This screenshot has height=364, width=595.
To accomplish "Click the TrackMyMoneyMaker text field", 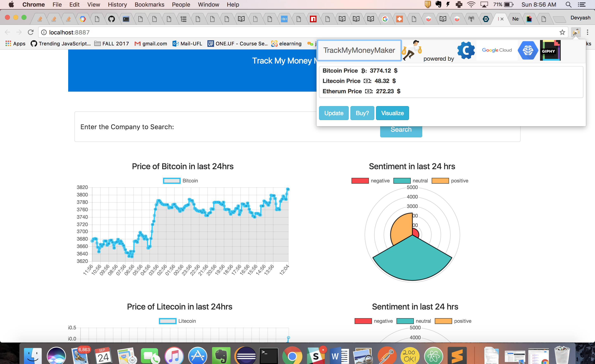I will pyautogui.click(x=359, y=50).
